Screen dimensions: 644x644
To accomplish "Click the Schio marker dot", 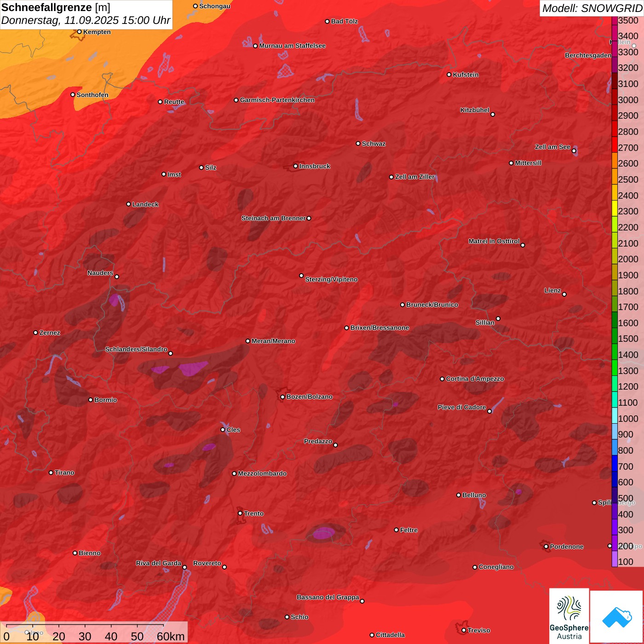I will (287, 617).
